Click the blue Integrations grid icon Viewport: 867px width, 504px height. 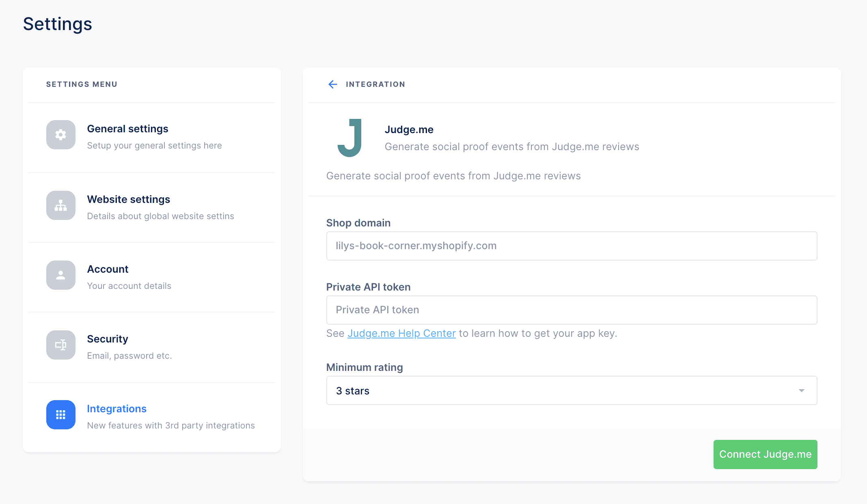pyautogui.click(x=60, y=415)
